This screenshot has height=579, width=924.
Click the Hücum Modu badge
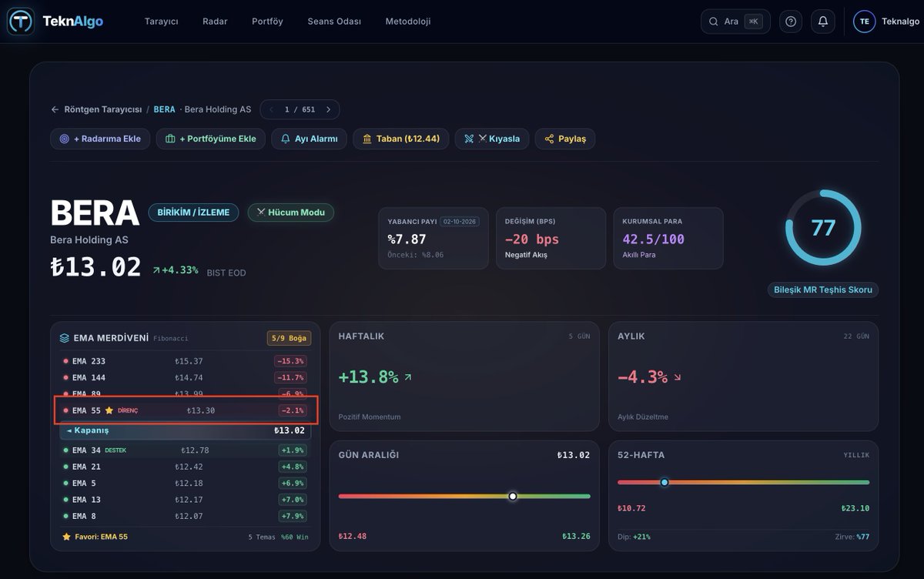click(x=290, y=213)
